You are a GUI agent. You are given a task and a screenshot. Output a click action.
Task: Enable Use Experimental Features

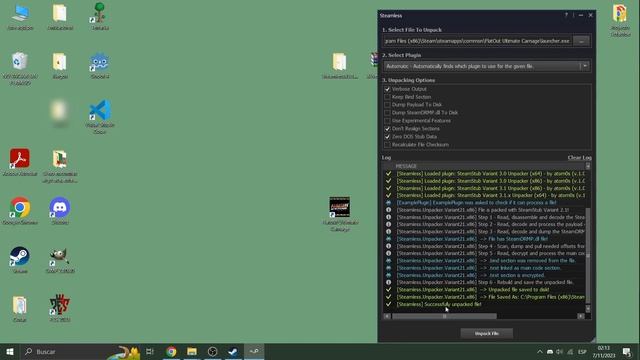387,121
